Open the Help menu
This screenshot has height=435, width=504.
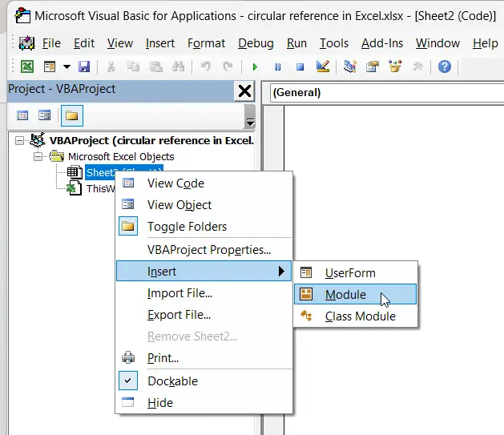(x=486, y=43)
